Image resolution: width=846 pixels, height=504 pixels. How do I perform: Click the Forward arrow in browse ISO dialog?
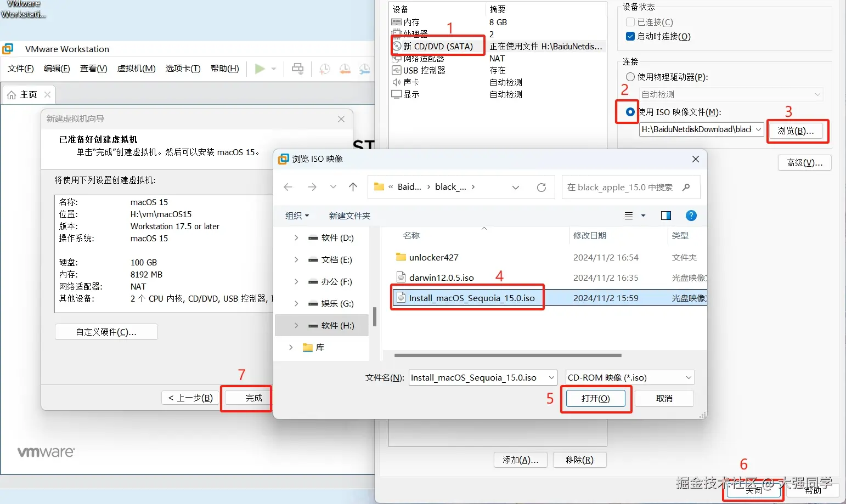click(312, 187)
